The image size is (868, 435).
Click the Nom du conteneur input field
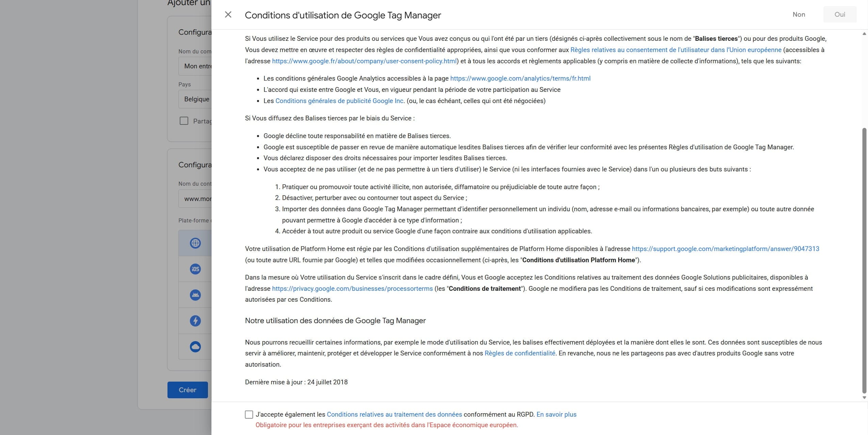pyautogui.click(x=195, y=199)
